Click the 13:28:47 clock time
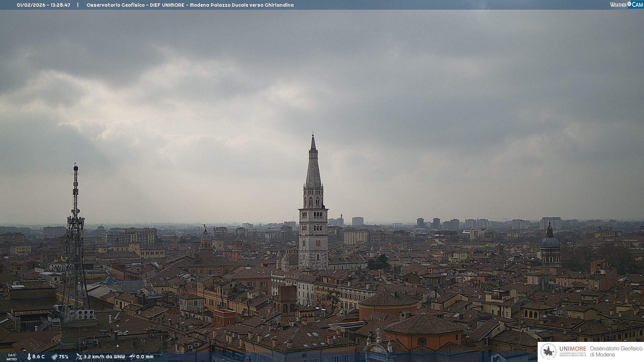 [x=60, y=5]
